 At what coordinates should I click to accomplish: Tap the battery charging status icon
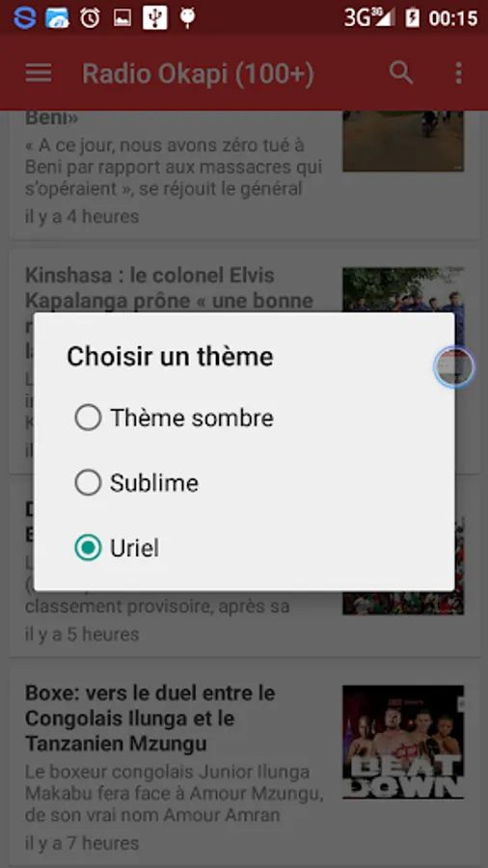(412, 18)
